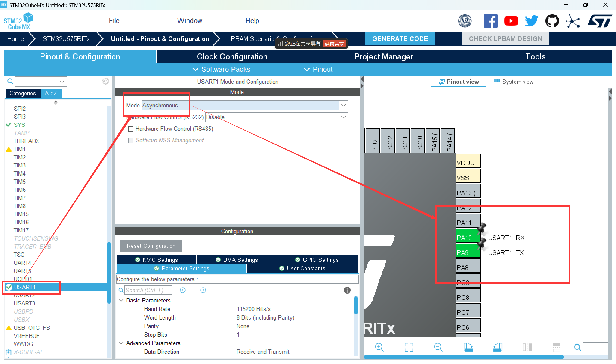616x364 pixels.
Task: Open the Window menu
Action: [x=190, y=21]
